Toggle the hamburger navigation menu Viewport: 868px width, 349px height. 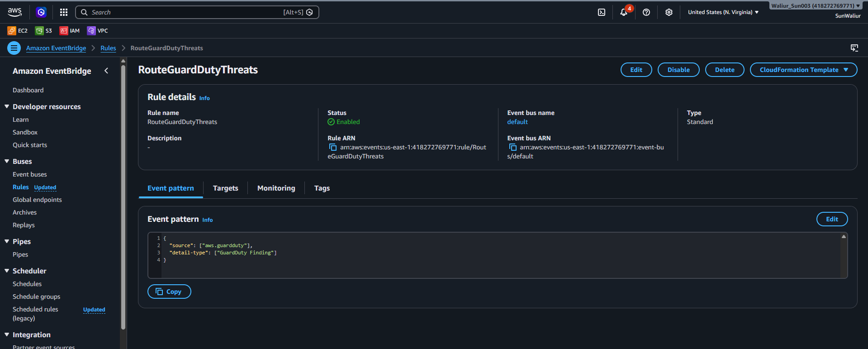[x=14, y=48]
